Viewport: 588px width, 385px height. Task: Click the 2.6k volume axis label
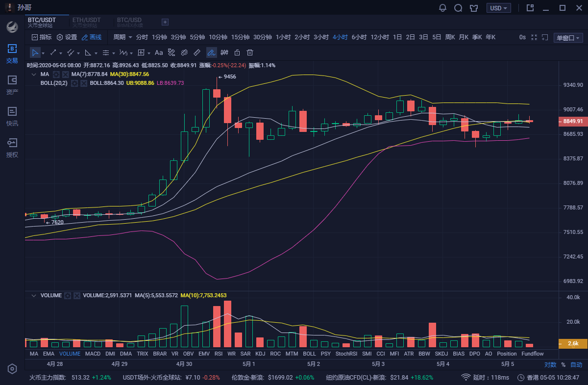(572, 343)
